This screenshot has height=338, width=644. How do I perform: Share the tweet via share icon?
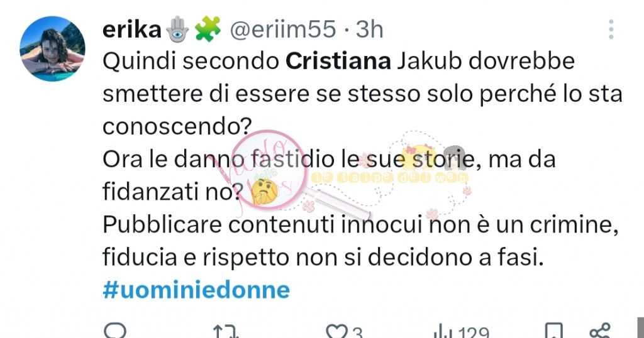(x=601, y=331)
